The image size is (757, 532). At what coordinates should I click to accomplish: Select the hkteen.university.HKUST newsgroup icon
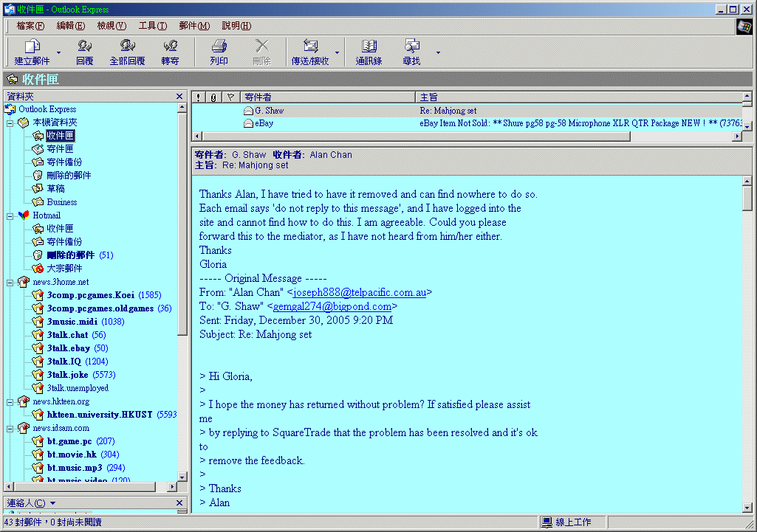click(x=38, y=415)
